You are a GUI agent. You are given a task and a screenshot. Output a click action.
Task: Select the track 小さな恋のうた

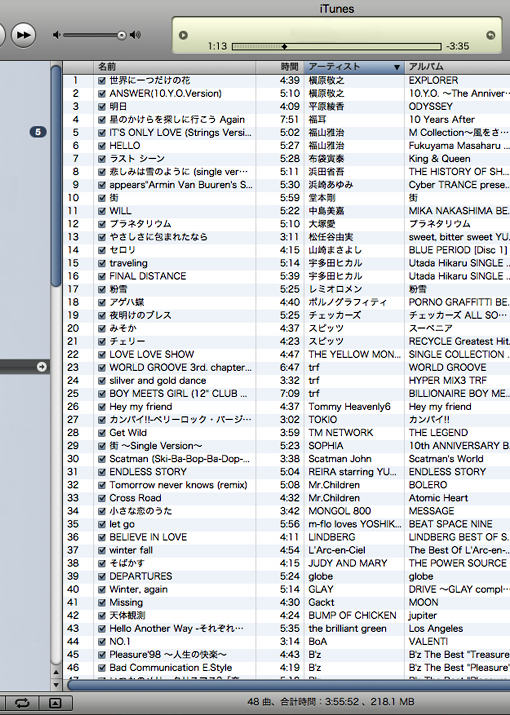(141, 511)
